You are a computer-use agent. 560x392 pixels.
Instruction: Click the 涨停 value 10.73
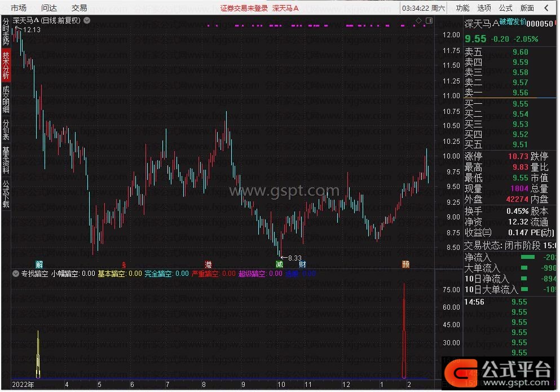pyautogui.click(x=518, y=156)
